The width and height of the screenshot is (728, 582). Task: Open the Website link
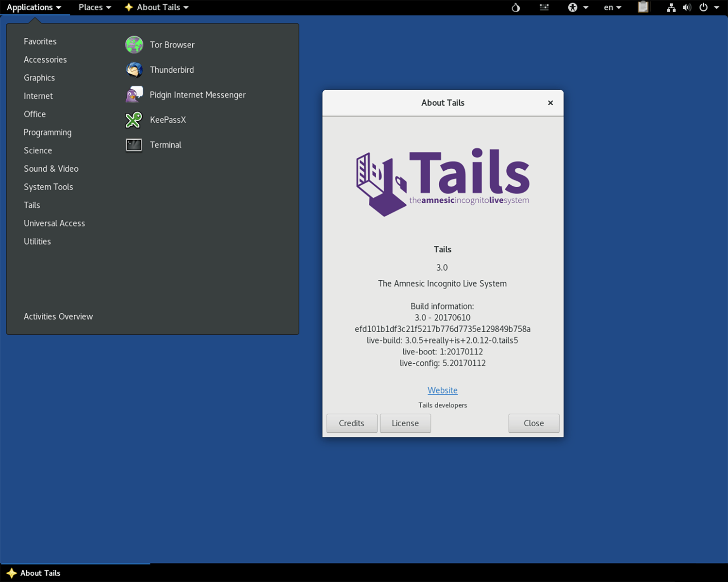tap(443, 390)
